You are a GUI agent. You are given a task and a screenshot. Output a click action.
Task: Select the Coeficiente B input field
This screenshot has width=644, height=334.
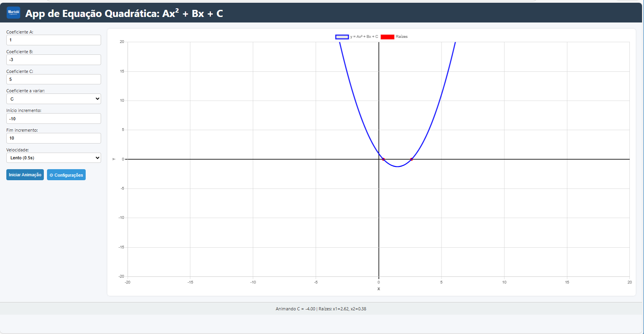[x=54, y=60]
